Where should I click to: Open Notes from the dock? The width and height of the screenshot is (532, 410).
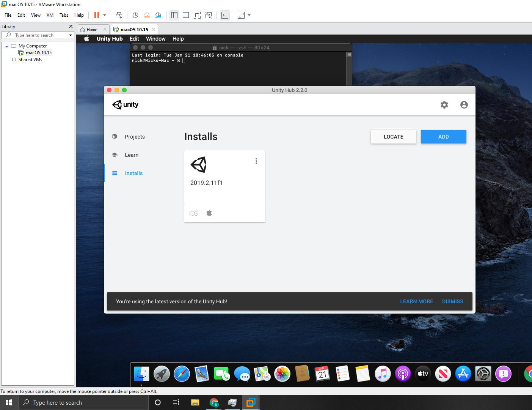coord(363,374)
